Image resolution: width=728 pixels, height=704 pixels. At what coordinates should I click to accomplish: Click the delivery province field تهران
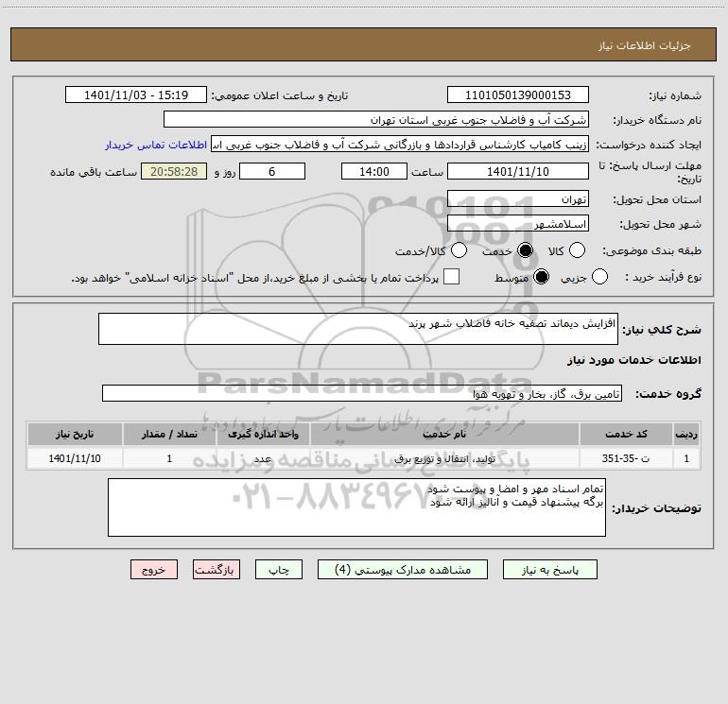coord(518,198)
